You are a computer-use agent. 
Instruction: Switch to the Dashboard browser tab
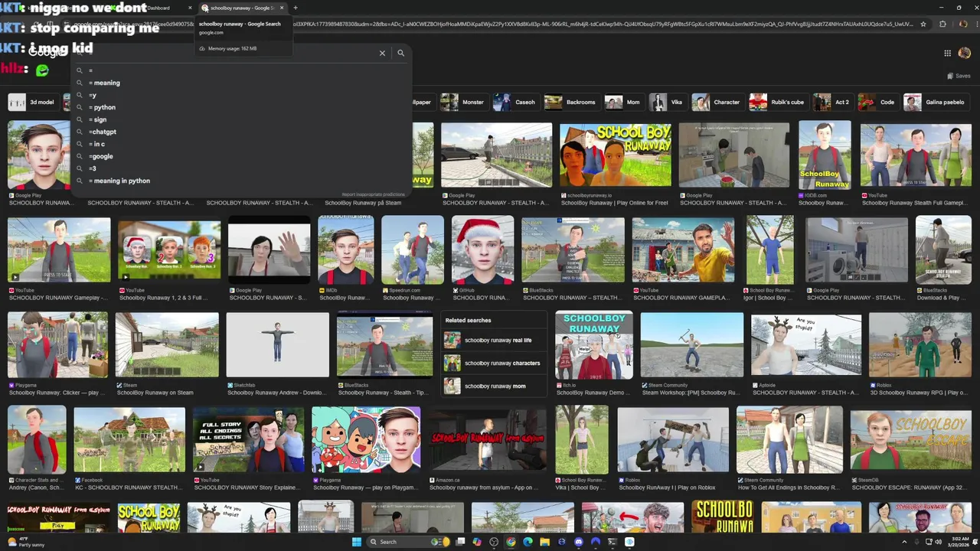[x=158, y=8]
